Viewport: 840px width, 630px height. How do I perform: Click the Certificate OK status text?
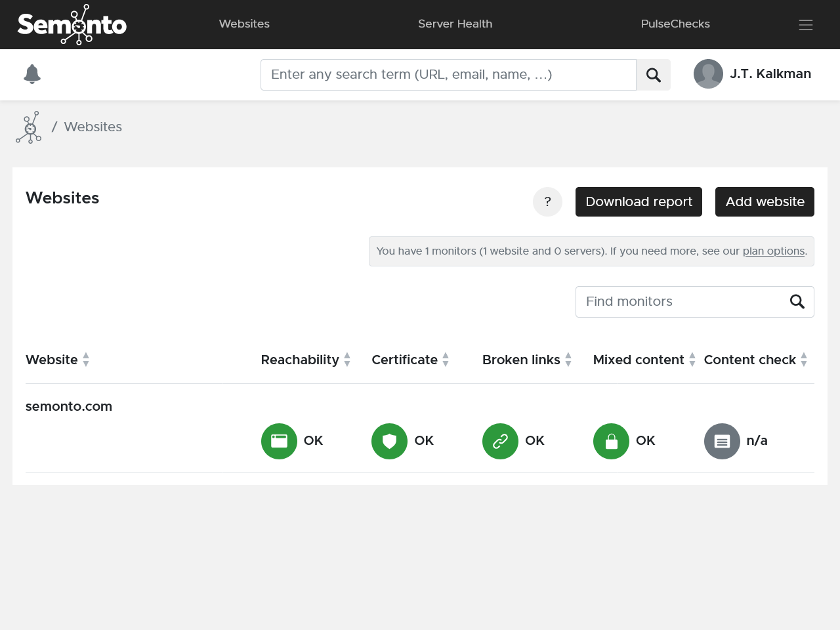(424, 440)
